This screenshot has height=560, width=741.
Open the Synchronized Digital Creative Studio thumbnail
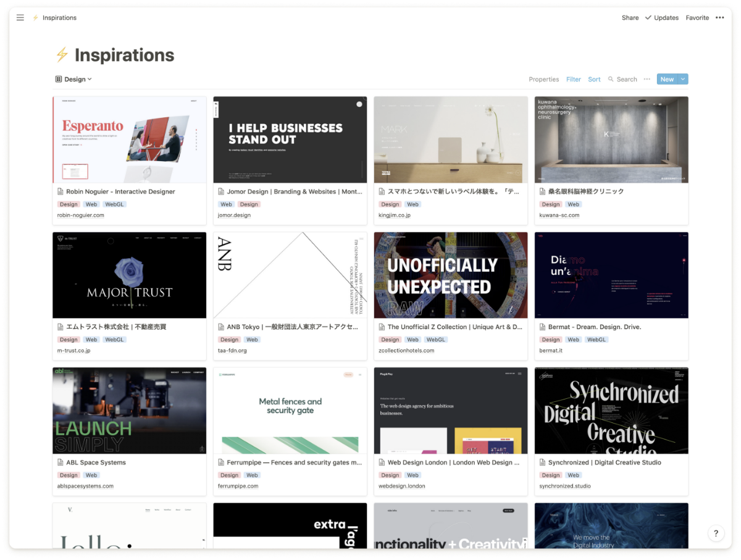611,411
